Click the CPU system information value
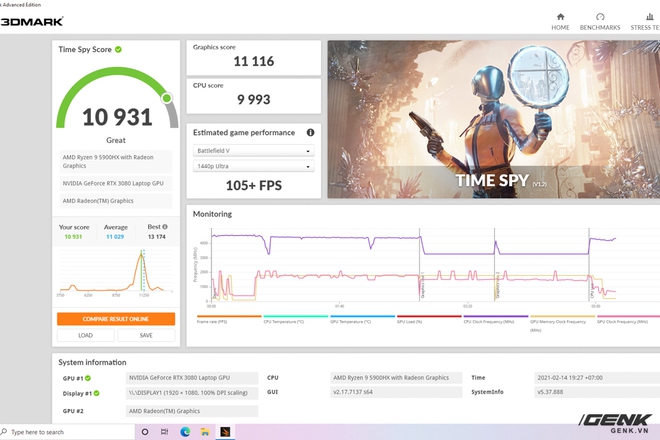 pos(396,378)
